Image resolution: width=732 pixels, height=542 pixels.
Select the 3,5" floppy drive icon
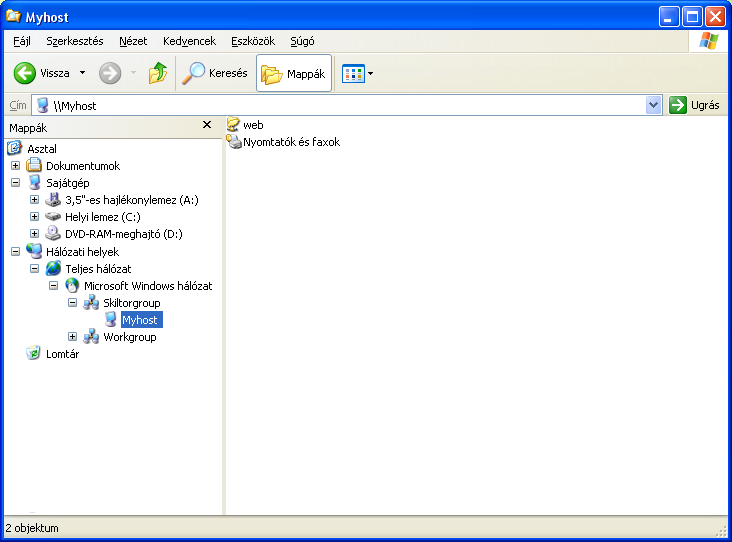(53, 200)
